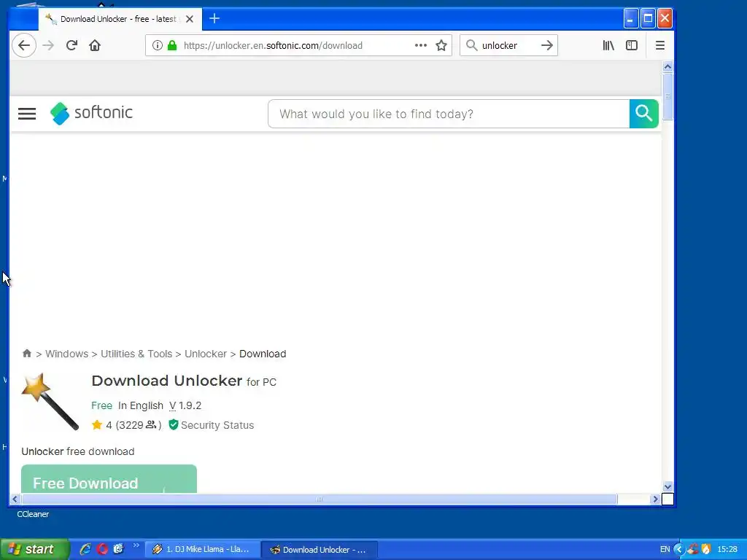
Task: Click horizontal scrollbar right arrow
Action: coord(655,499)
